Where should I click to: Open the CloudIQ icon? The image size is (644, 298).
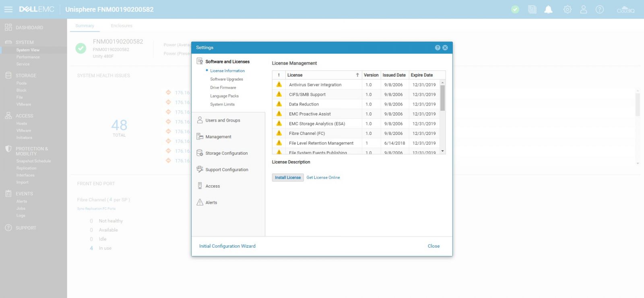625,10
